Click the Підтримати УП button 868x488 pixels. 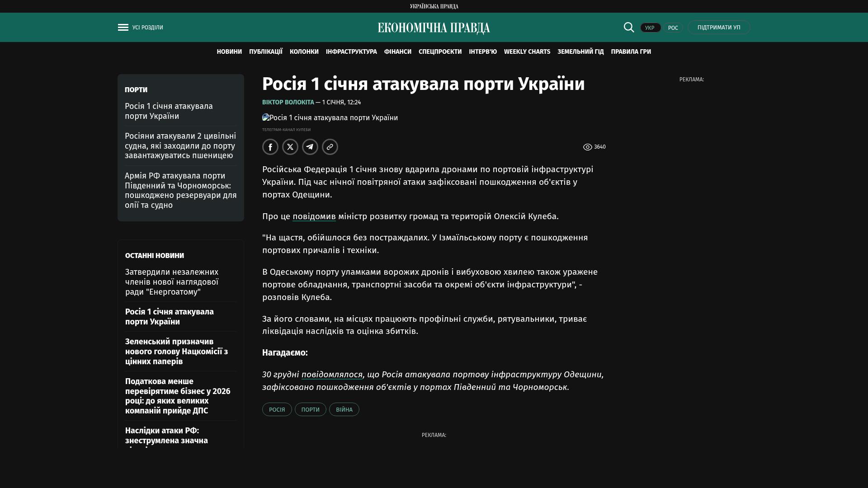719,28
